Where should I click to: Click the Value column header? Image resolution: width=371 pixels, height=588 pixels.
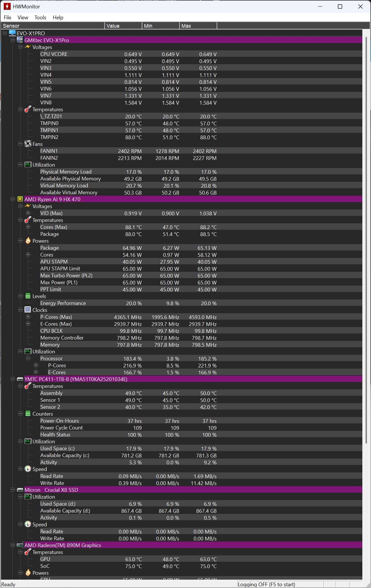pos(123,26)
